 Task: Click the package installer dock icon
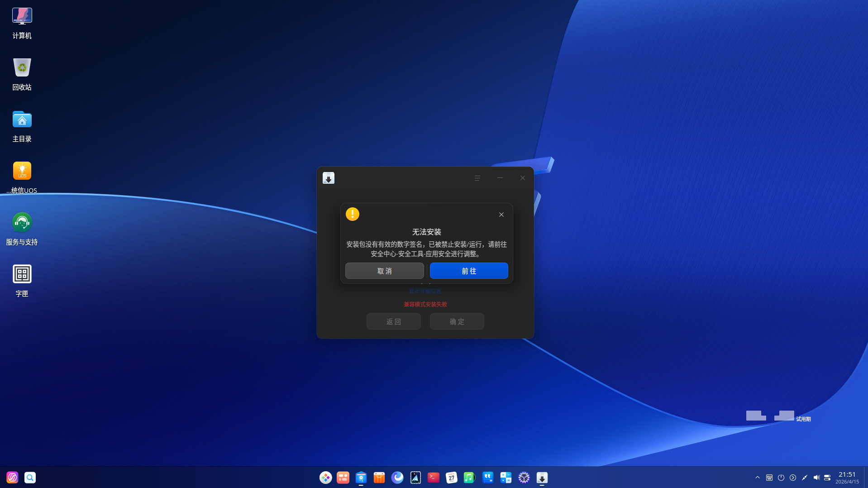click(542, 478)
